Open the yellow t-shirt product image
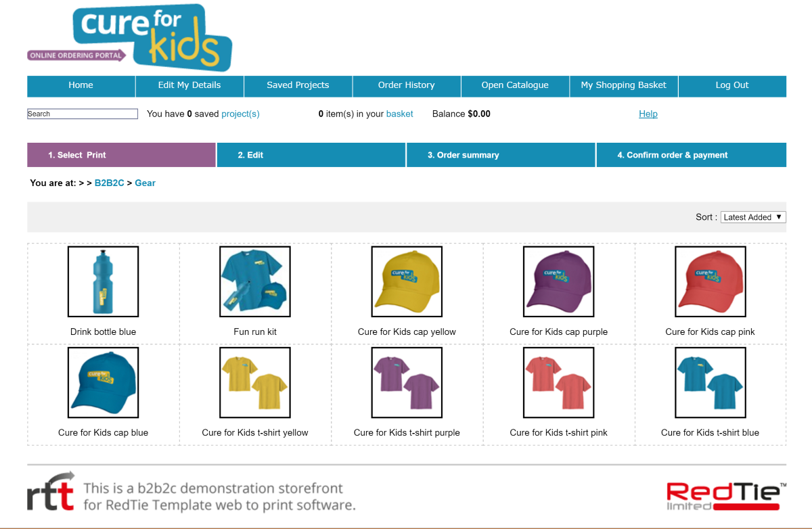 [255, 382]
